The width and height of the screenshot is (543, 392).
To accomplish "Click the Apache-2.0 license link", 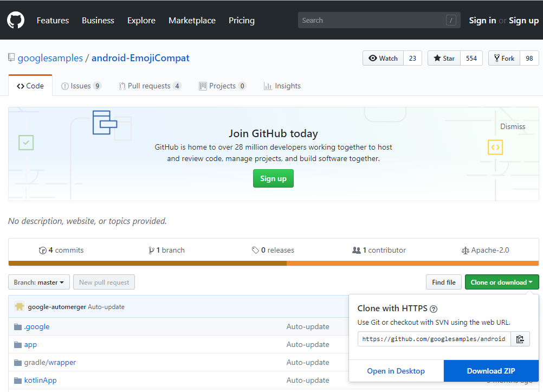I will 485,250.
